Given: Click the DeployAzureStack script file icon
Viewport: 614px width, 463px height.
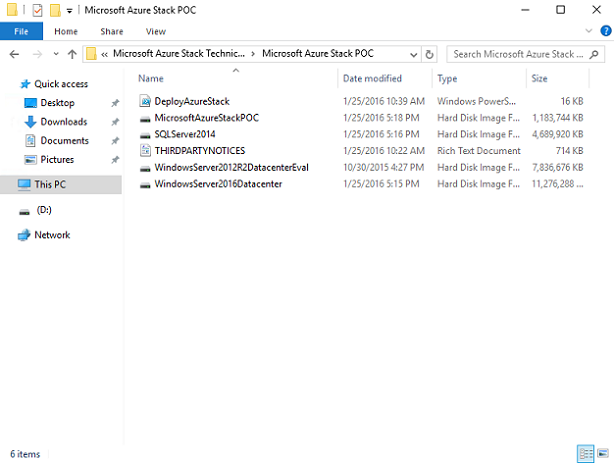Looking at the screenshot, I should [145, 101].
